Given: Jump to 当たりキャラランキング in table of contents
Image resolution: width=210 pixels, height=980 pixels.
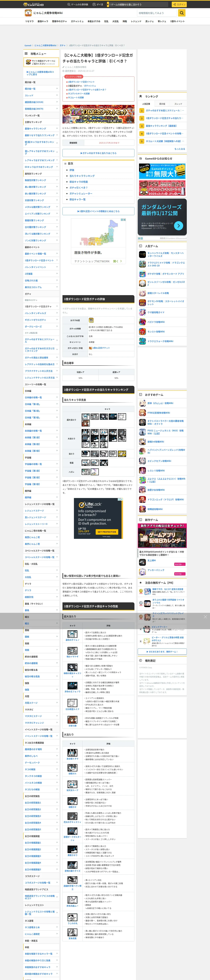Looking at the screenshot, I should pos(82,176).
